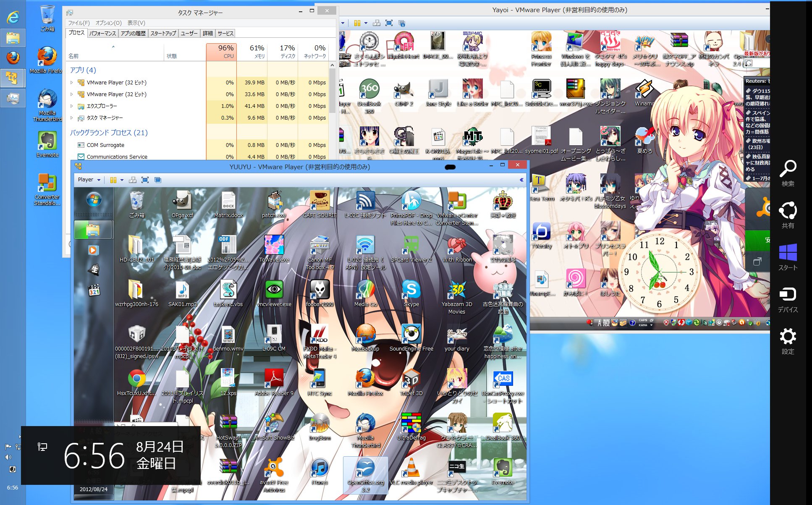Image resolution: width=812 pixels, height=505 pixels.
Task: Open Jane Style icon in Yayoi guest
Action: 438,93
